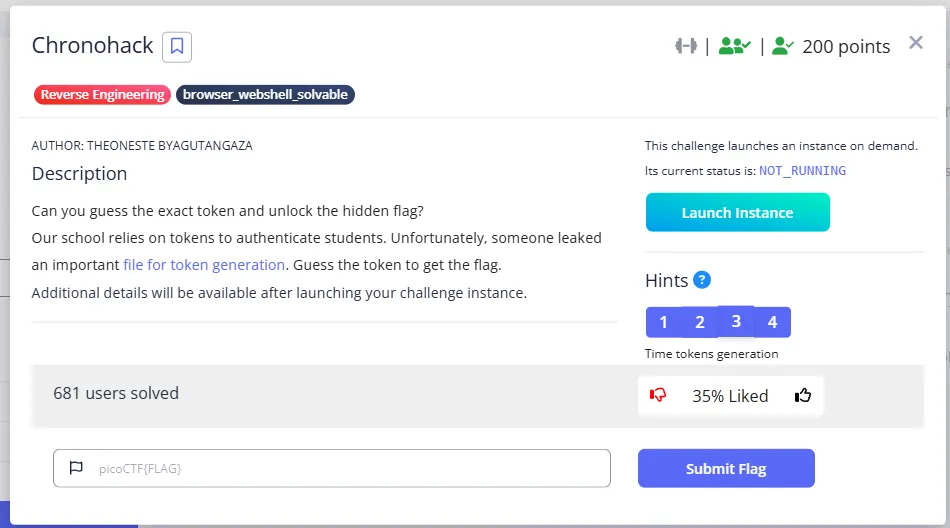Open the file for token generation link
Viewport: 950px width, 528px height.
pyautogui.click(x=204, y=265)
